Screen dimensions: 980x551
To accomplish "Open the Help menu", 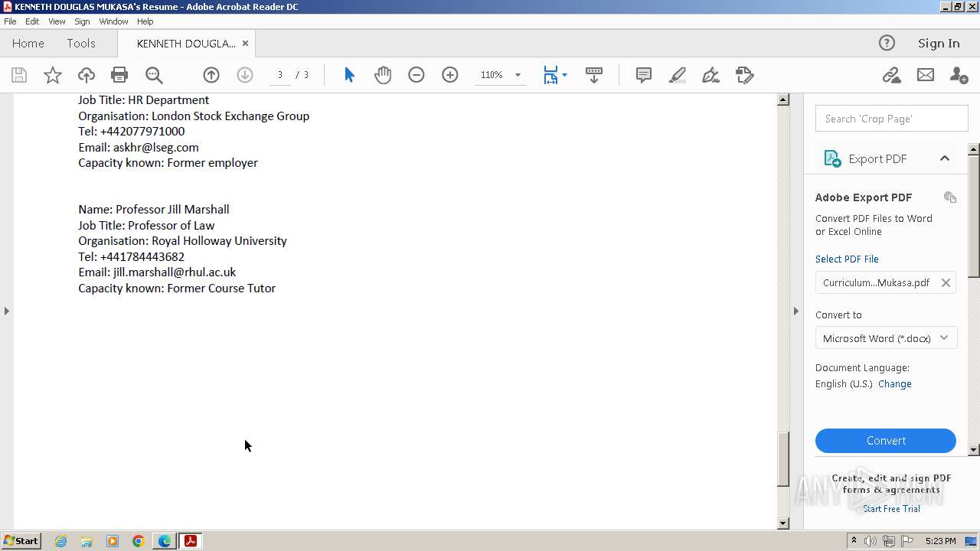I will coord(145,21).
